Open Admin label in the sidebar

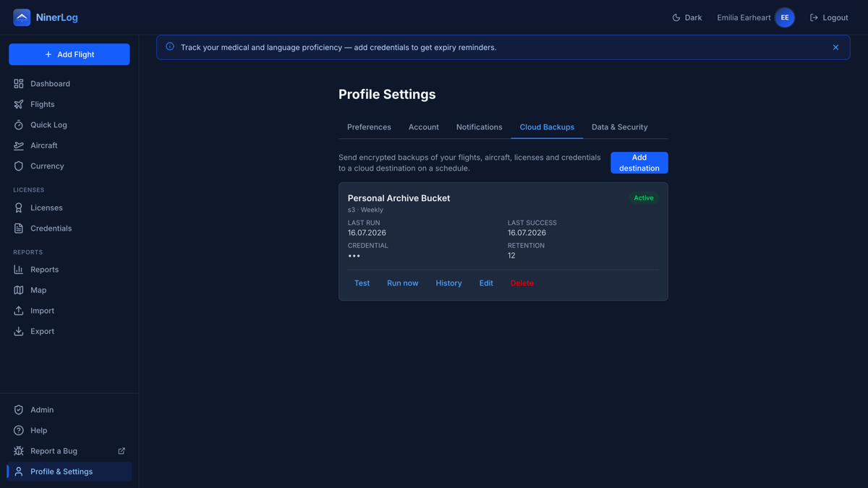[42, 410]
